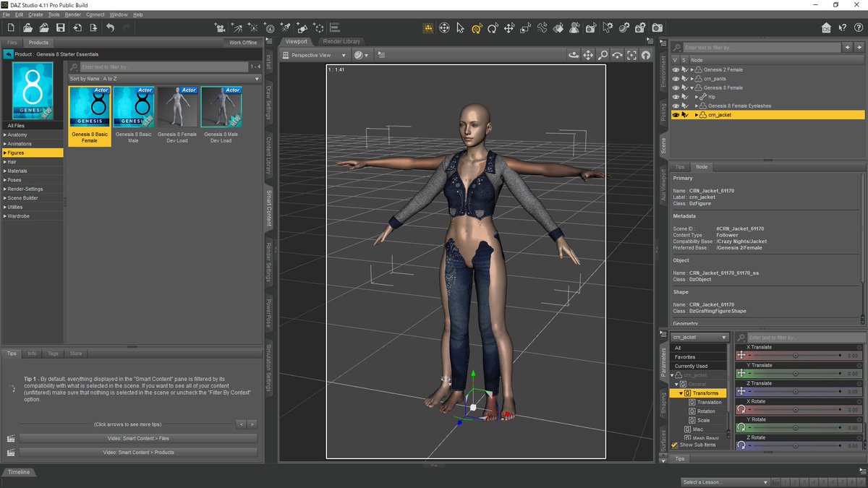Click the question mark Help icon
The width and height of the screenshot is (868, 488).
click(x=857, y=27)
